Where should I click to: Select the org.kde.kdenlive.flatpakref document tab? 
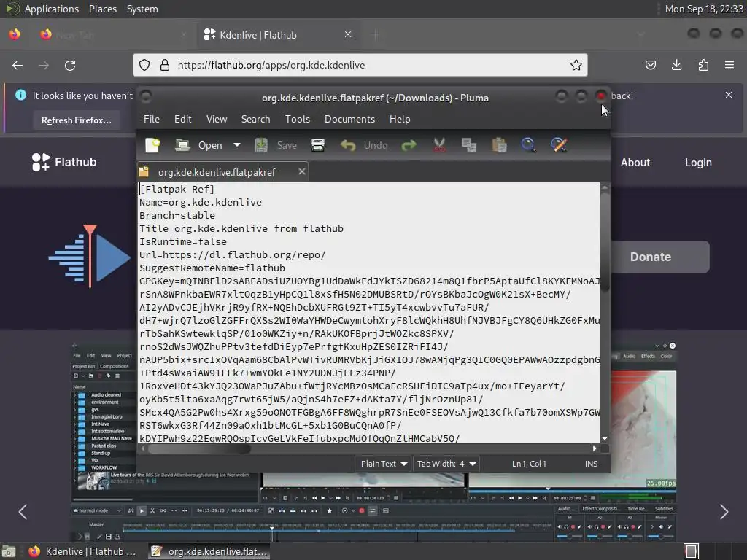pyautogui.click(x=217, y=172)
